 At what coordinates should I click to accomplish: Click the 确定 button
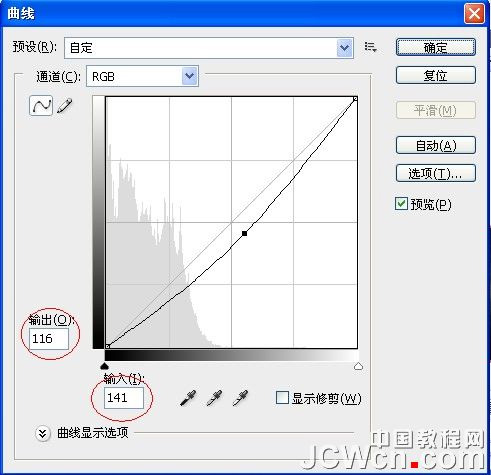436,47
